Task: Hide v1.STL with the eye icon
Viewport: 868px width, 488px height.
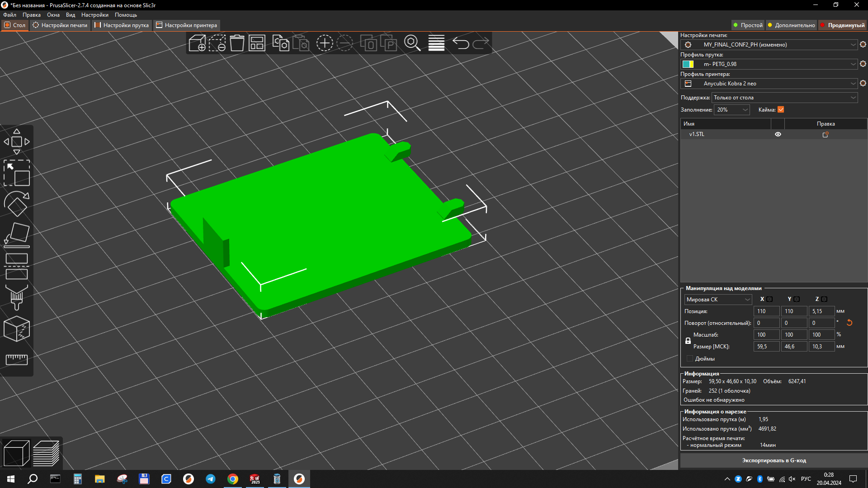Action: point(778,134)
